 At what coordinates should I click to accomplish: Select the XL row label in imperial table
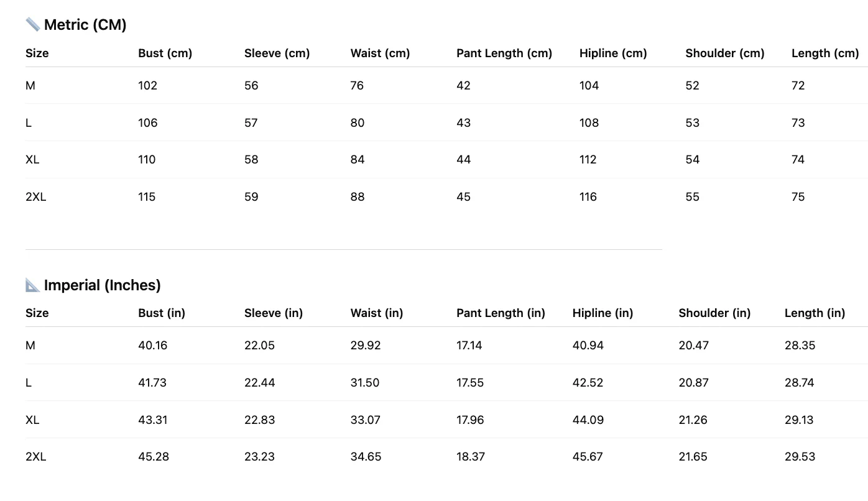[32, 420]
